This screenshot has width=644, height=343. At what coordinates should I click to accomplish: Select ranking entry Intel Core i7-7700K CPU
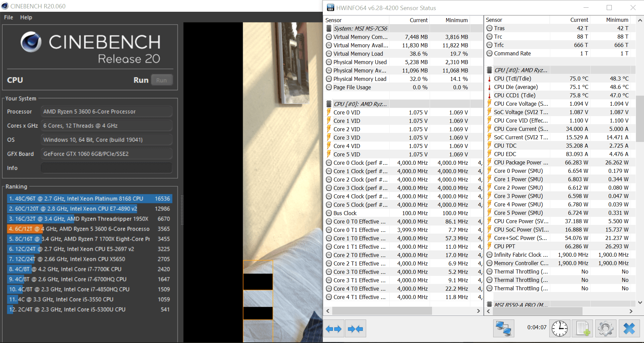(90, 269)
